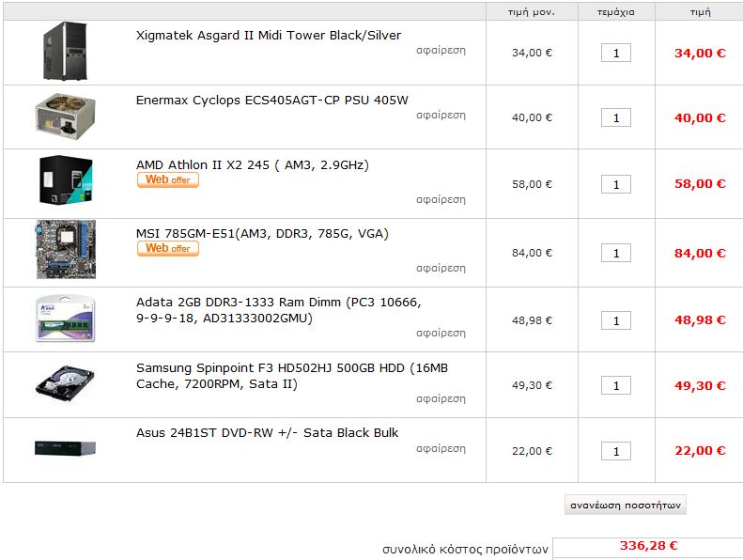Open the MSI 785GM-E51 product title link
This screenshot has width=743, height=560.
point(262,234)
